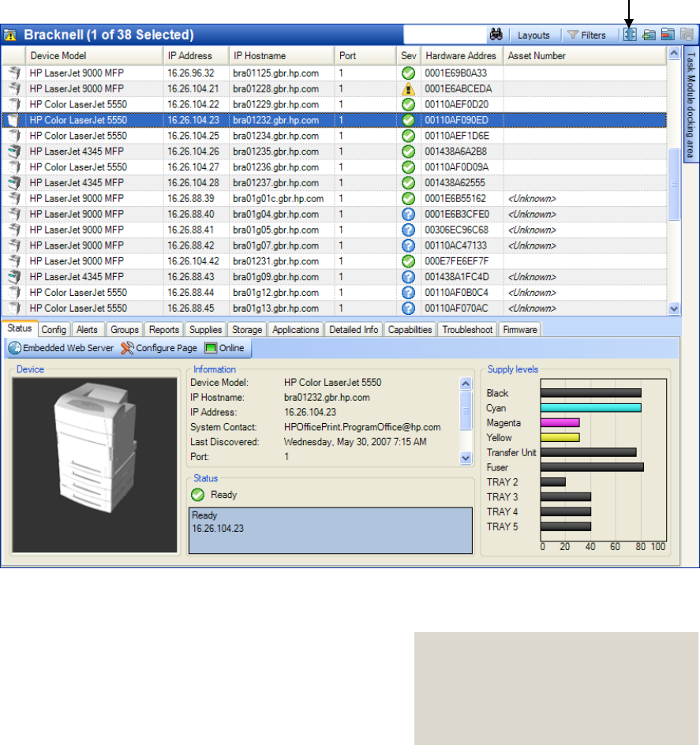Click the device list scroll-up arrow
This screenshot has width=700, height=745.
(674, 53)
